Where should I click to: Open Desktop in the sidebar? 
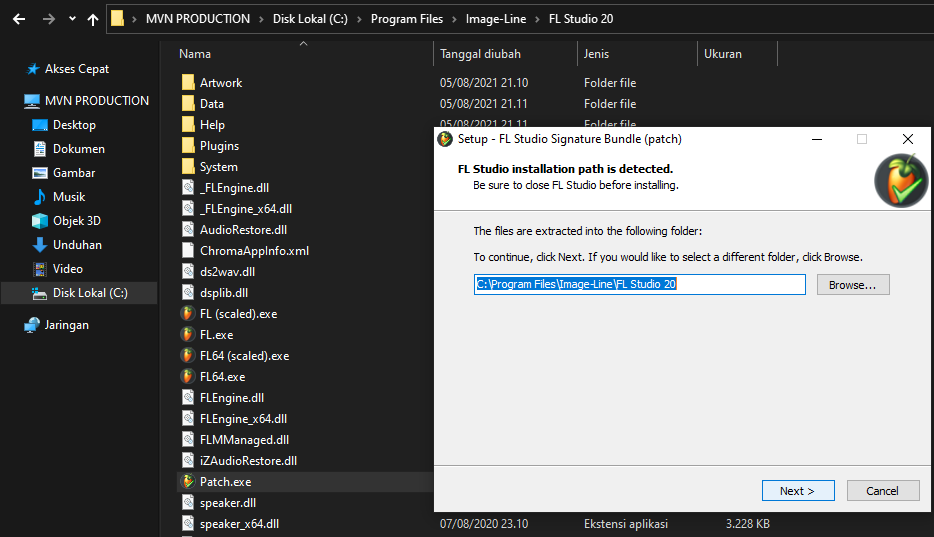[74, 125]
